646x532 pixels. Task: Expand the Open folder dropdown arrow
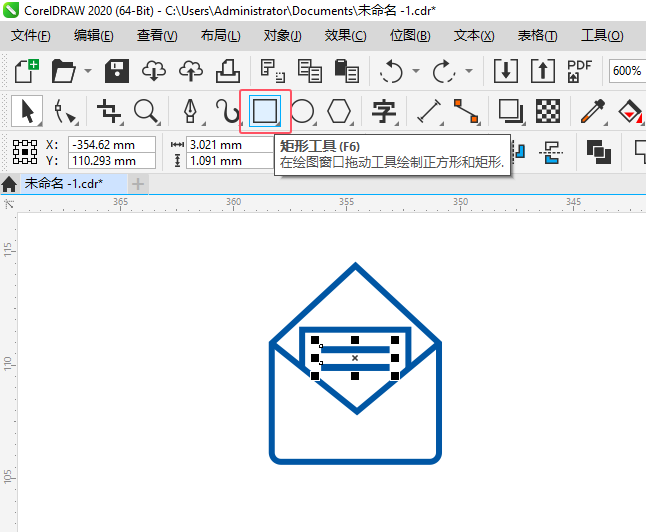88,71
